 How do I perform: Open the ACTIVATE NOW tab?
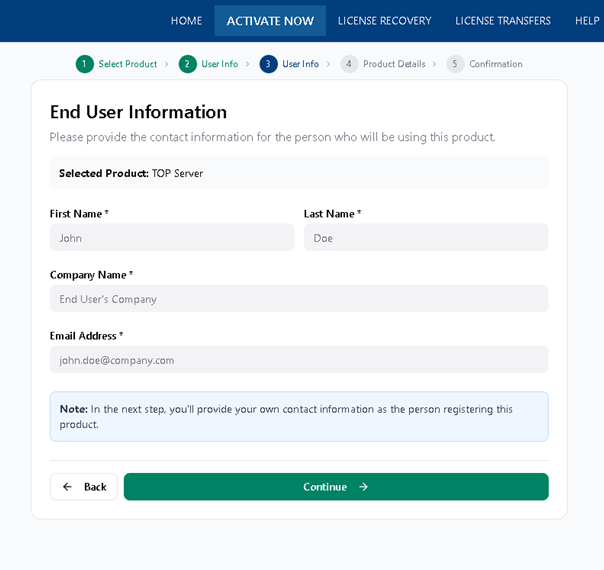(270, 21)
